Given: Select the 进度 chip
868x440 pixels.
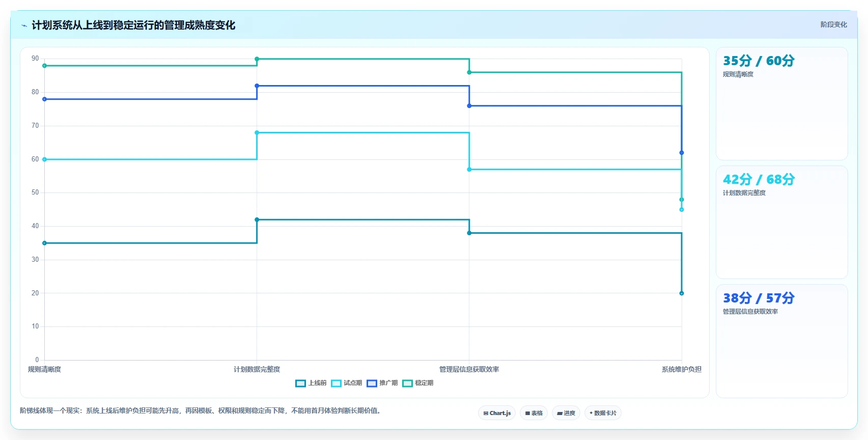Looking at the screenshot, I should click(x=566, y=413).
